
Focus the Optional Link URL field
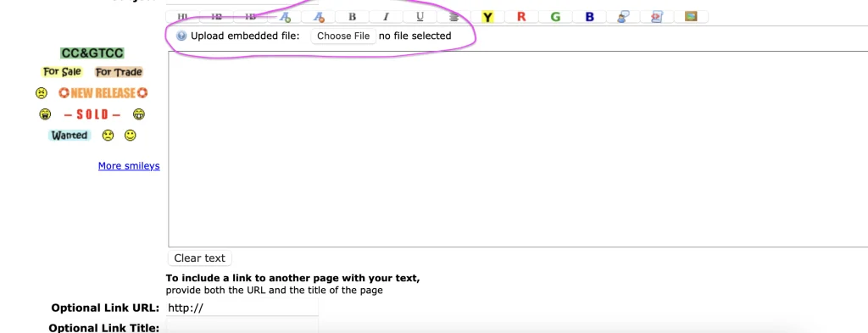[x=242, y=308]
